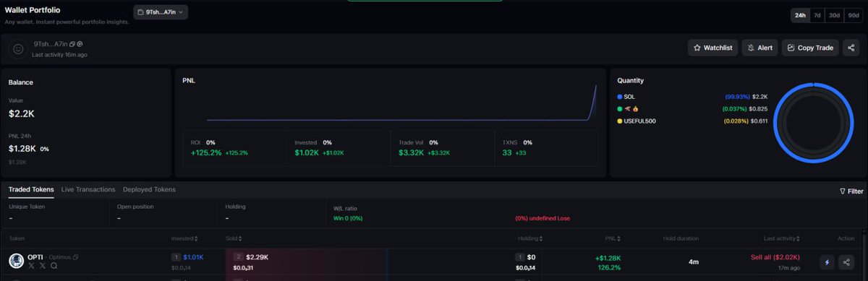Click the Wallet Portfolio heading
The image size is (868, 281).
click(x=33, y=11)
